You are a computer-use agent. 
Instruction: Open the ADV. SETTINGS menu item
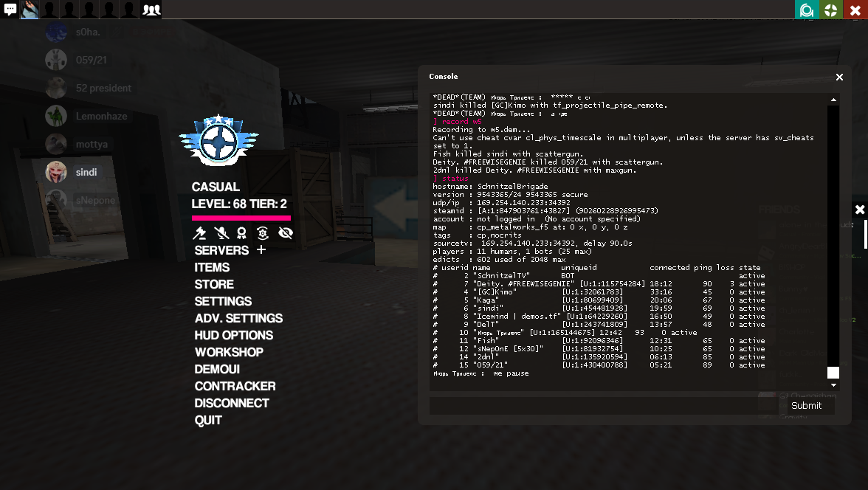coord(238,318)
